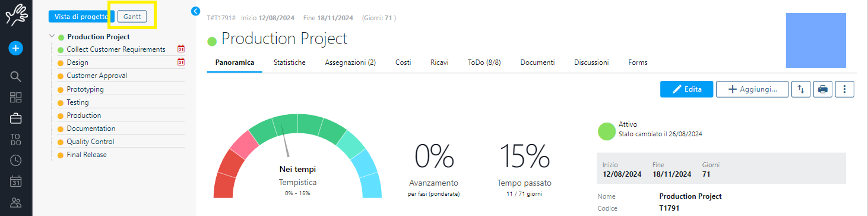Open the Assegnazioni (2) tab
Viewport: 868px width, 216px height.
point(350,62)
